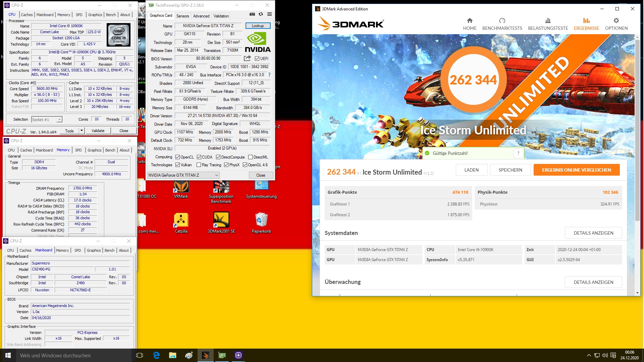The image size is (644, 362).
Task: Open GPU selection dropdown in GPU-Z
Action: pyautogui.click(x=183, y=175)
